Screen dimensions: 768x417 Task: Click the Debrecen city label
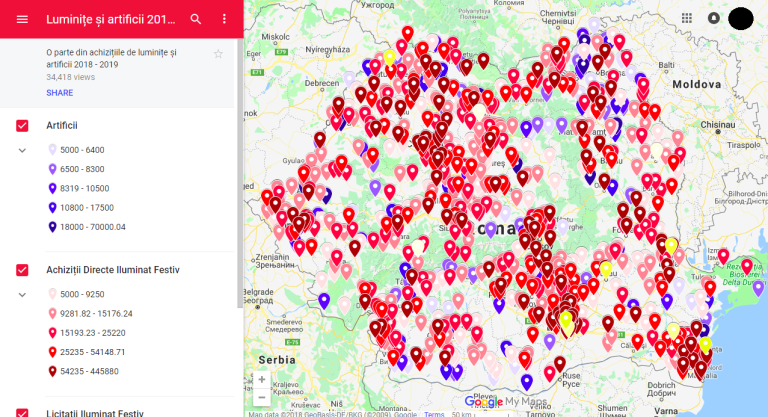[321, 83]
